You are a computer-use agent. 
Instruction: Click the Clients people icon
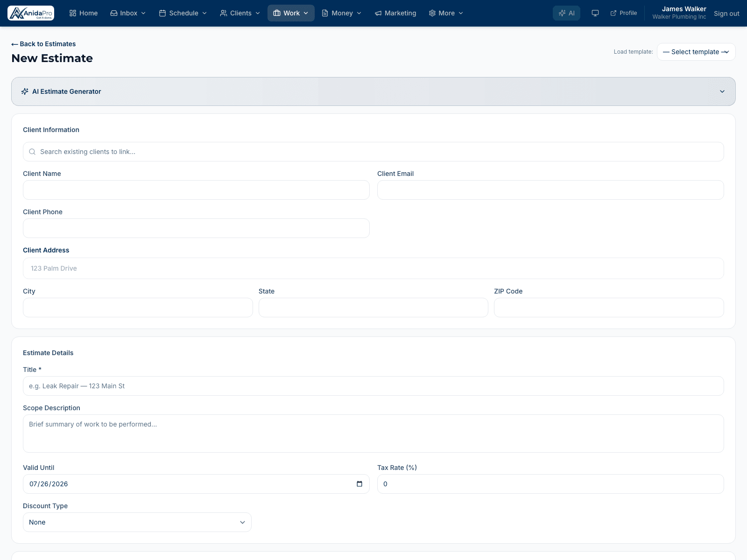(x=224, y=13)
